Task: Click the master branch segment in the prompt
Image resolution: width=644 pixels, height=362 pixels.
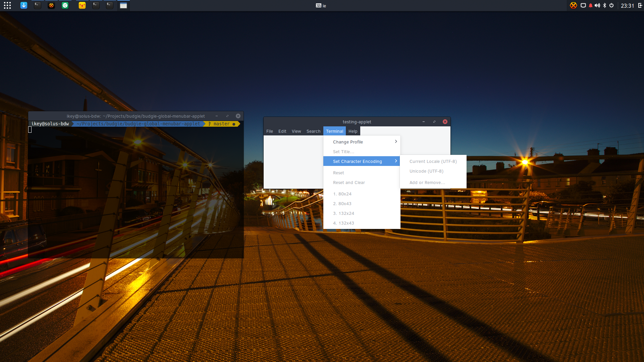Action: click(x=222, y=124)
